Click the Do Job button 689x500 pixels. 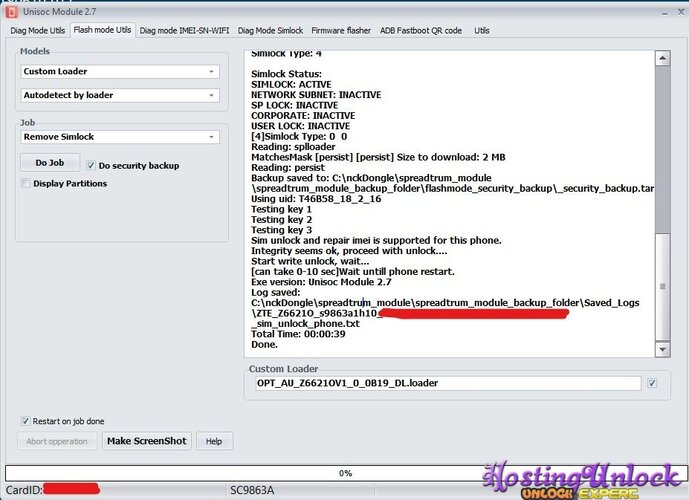click(50, 163)
